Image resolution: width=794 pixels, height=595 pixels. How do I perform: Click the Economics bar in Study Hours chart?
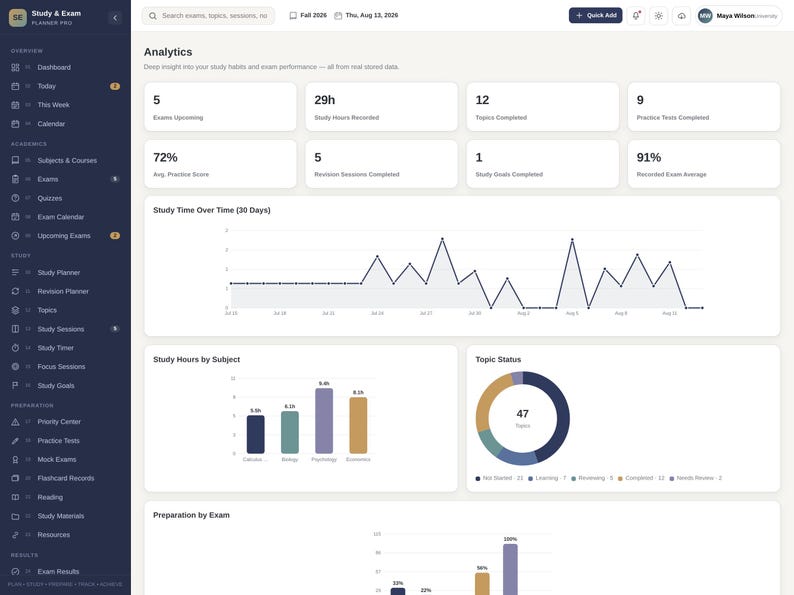(x=358, y=425)
